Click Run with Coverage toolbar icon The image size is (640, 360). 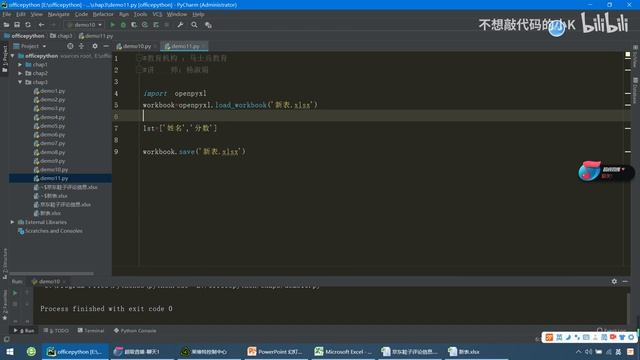point(134,25)
